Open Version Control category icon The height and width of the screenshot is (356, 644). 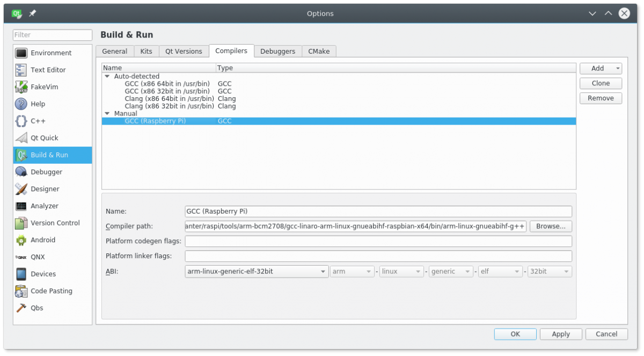(x=21, y=223)
